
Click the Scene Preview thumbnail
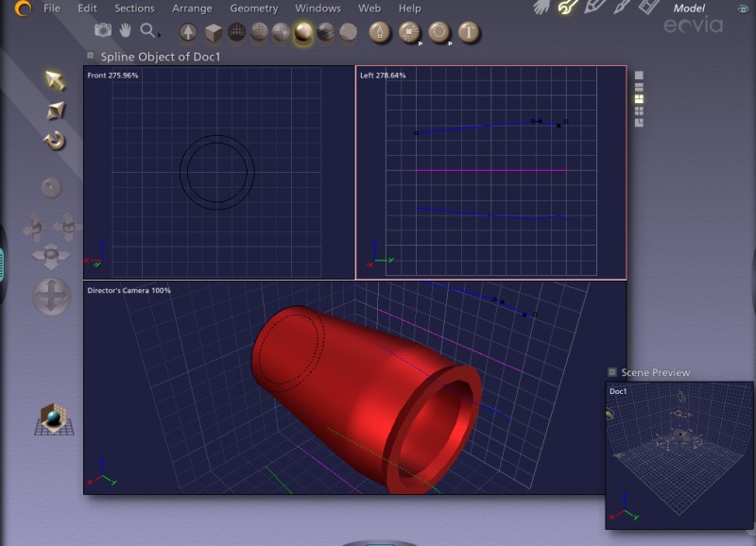[679, 453]
